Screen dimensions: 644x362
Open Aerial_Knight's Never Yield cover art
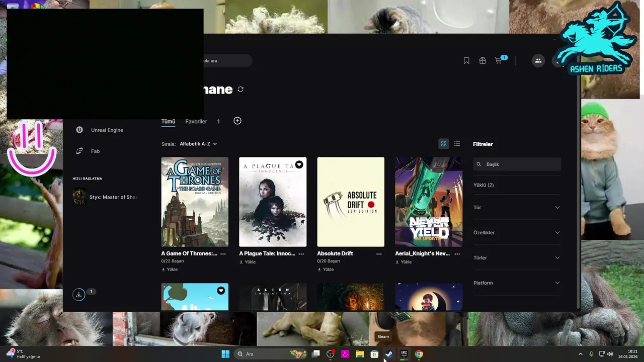pos(429,202)
